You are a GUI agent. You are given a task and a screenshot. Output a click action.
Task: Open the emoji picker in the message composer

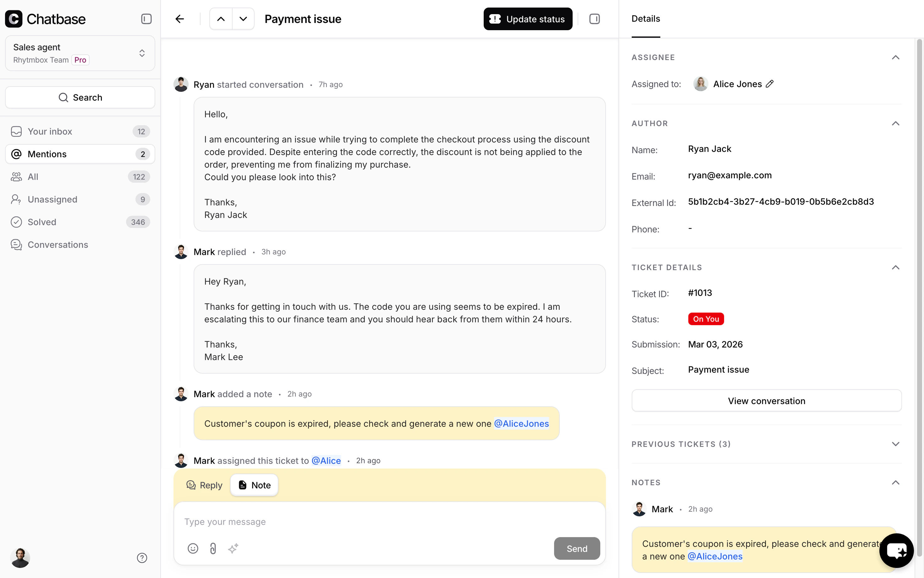click(x=193, y=548)
